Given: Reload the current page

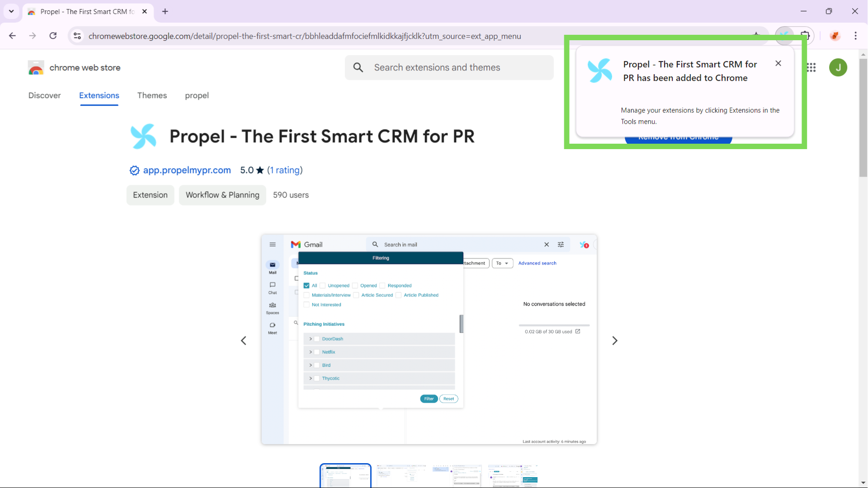Looking at the screenshot, I should [x=53, y=36].
